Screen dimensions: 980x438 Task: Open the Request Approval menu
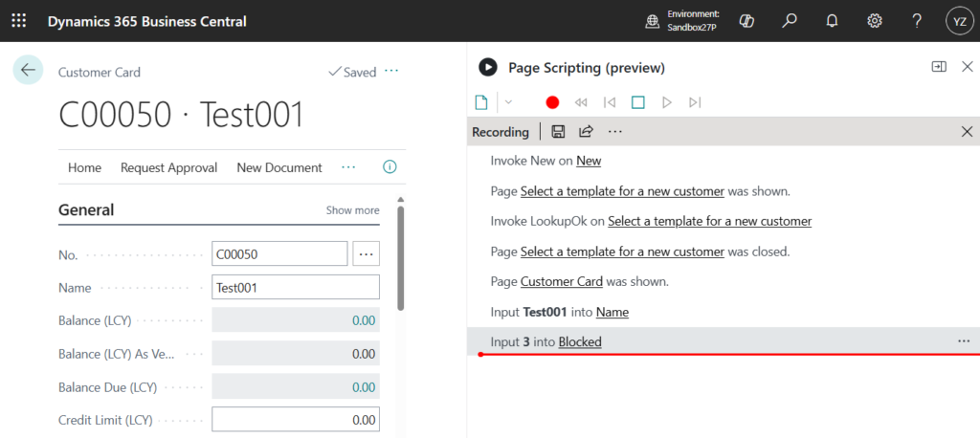(168, 167)
